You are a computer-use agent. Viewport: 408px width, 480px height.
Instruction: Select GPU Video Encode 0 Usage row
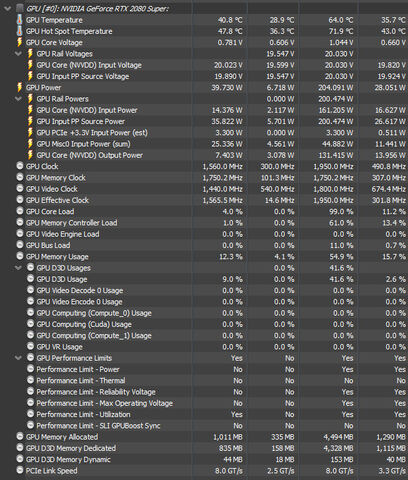[x=204, y=302]
